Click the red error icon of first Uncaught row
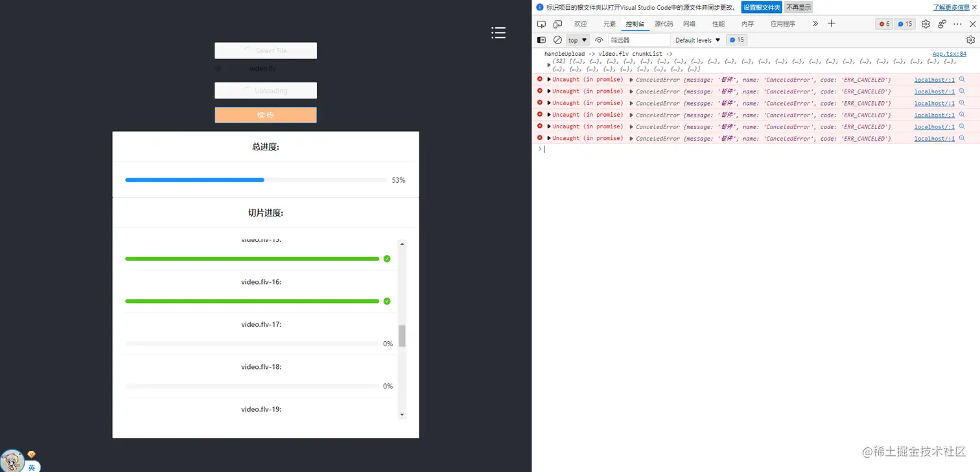Screen dimensions: 980x472 point(540,79)
